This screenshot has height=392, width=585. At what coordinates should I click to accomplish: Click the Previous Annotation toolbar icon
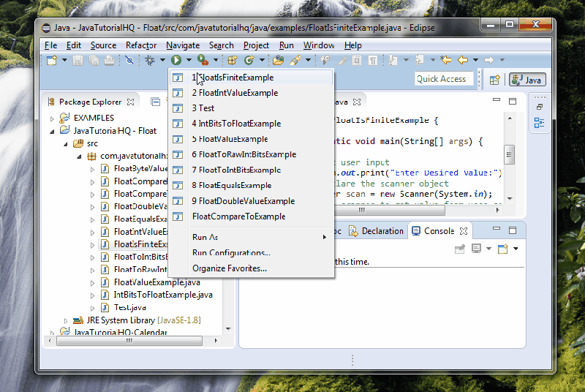[420, 60]
